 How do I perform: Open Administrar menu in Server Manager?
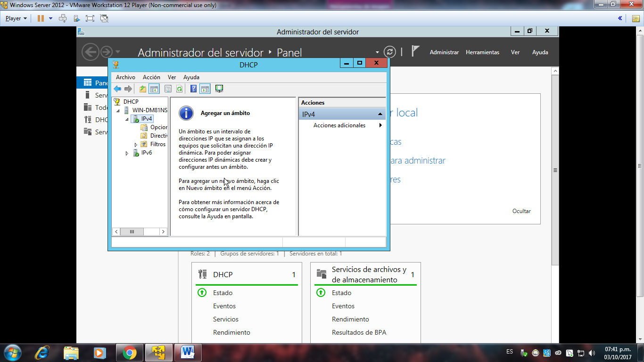[444, 52]
